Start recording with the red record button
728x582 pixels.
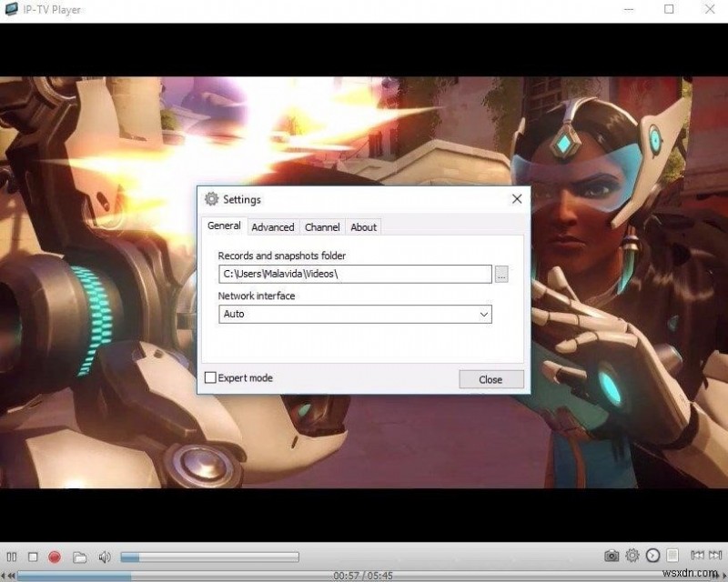tap(55, 556)
